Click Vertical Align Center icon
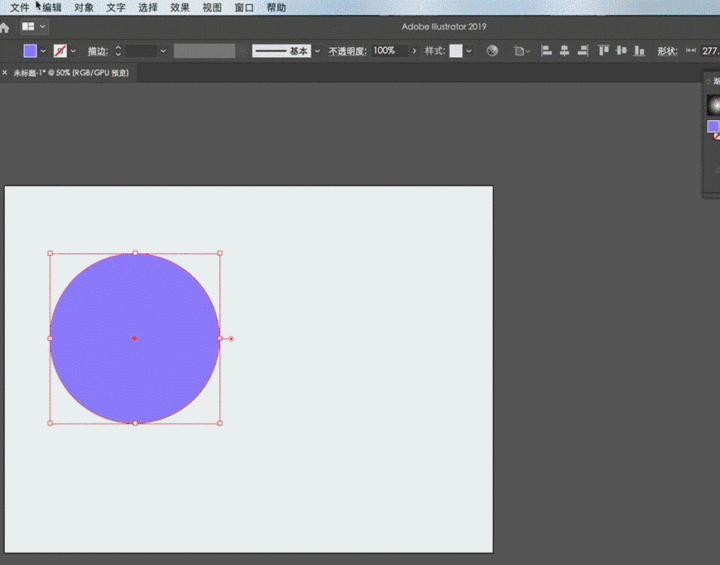 [621, 51]
